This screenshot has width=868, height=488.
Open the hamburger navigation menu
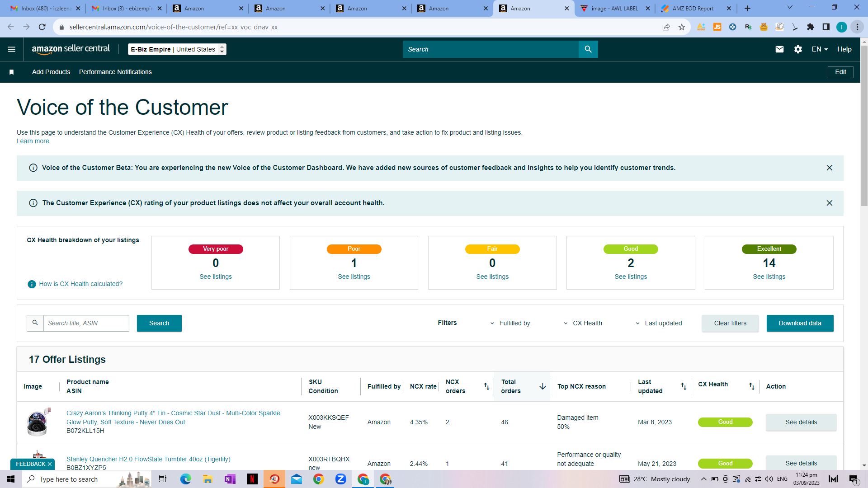(12, 49)
